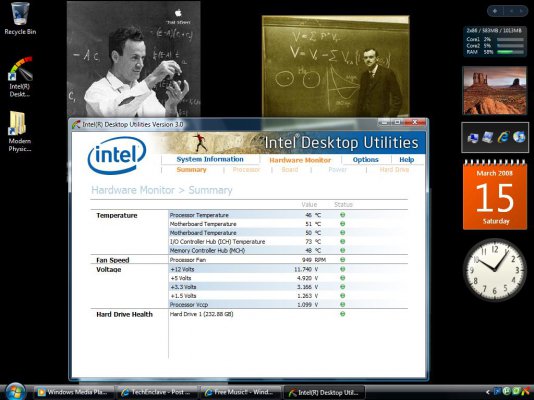Click the Temperature section heading

pos(116,215)
